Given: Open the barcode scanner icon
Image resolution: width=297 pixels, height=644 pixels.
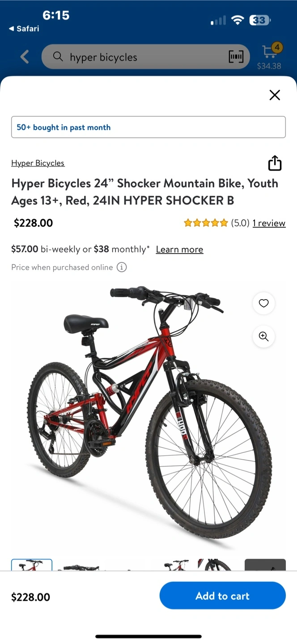Looking at the screenshot, I should [236, 57].
